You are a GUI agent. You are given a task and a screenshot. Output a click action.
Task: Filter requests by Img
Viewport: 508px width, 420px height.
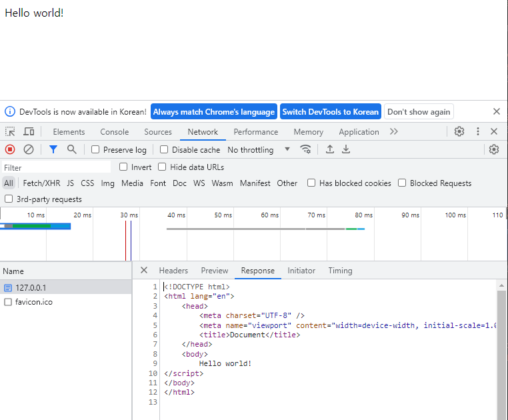click(x=107, y=183)
